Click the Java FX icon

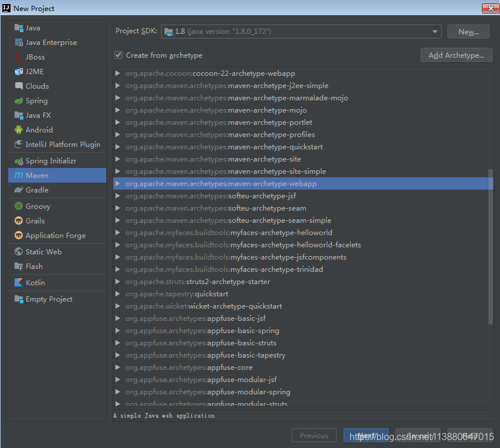click(19, 116)
